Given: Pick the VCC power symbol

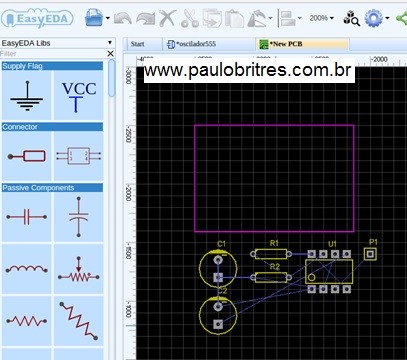Looking at the screenshot, I should tap(79, 96).
